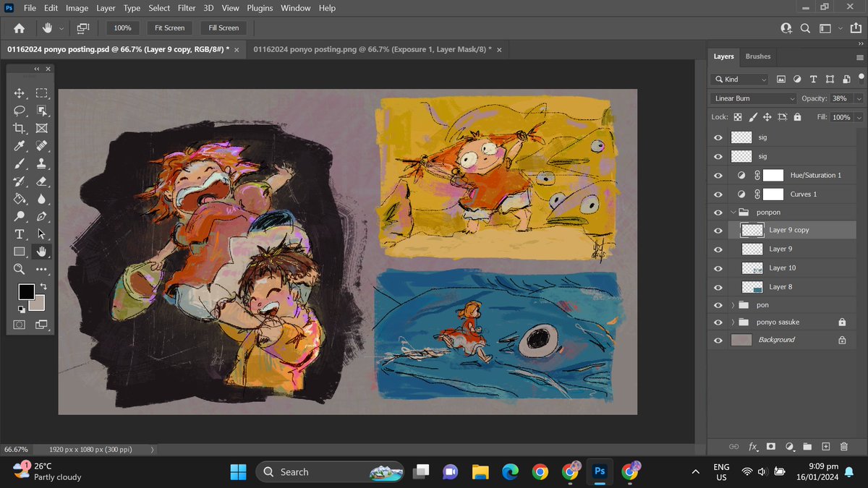Expand status bar info arrow
The width and height of the screenshot is (868, 488).
[152, 449]
